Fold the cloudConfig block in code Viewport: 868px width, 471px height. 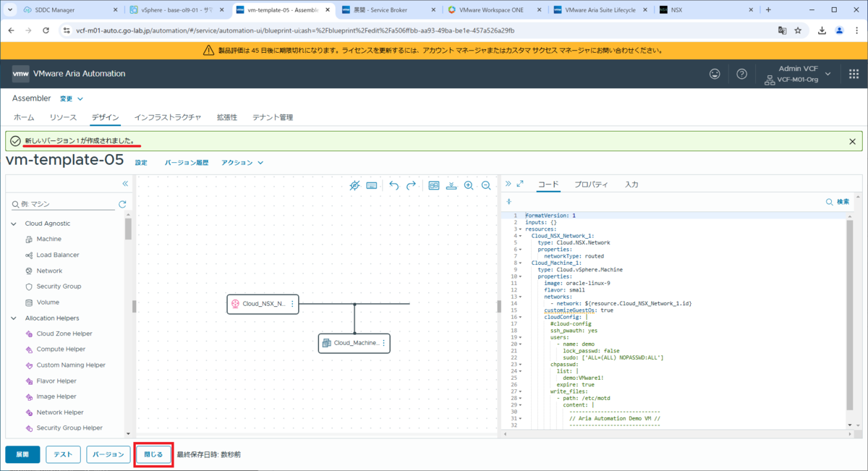(519, 317)
